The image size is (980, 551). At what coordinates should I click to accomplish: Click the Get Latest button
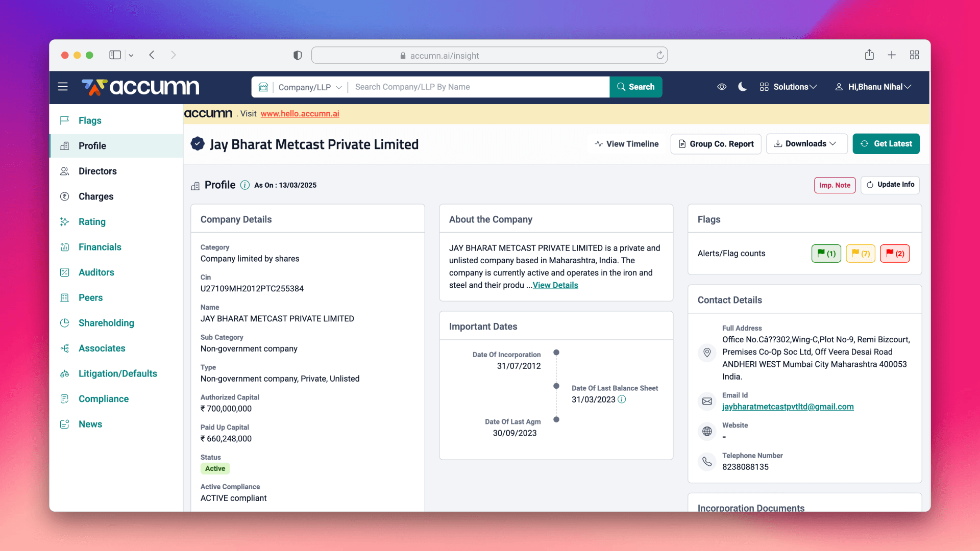886,144
